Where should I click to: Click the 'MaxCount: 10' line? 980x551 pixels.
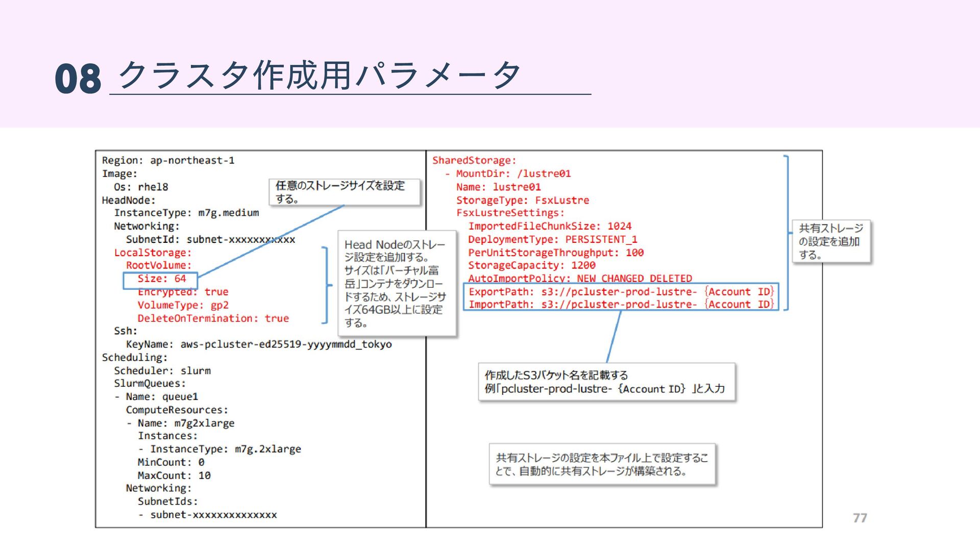(x=174, y=475)
